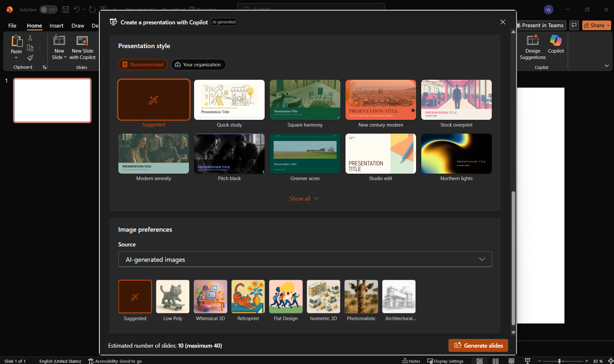Toggle the AutoSave switch
This screenshot has width=614, height=364.
48,10
